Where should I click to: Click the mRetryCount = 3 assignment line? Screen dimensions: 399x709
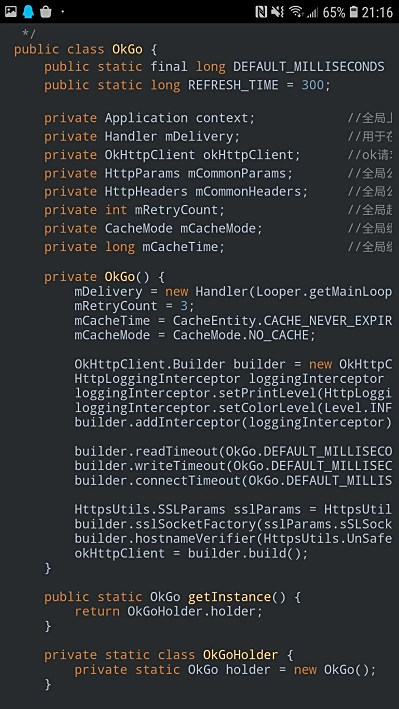click(x=134, y=306)
